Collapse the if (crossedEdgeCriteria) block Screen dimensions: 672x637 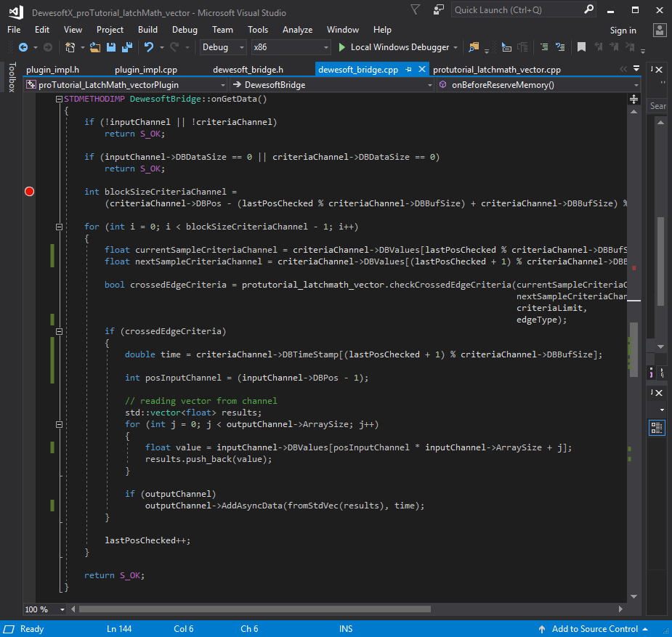(59, 331)
